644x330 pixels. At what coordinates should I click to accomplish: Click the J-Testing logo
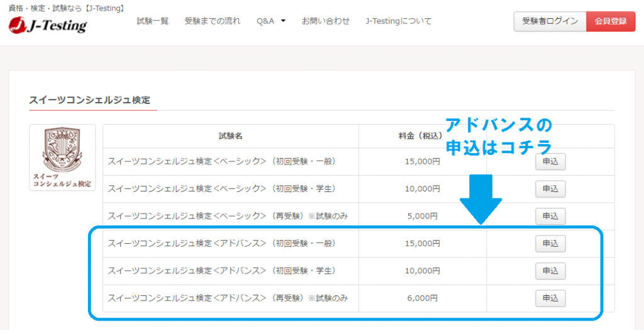48,26
